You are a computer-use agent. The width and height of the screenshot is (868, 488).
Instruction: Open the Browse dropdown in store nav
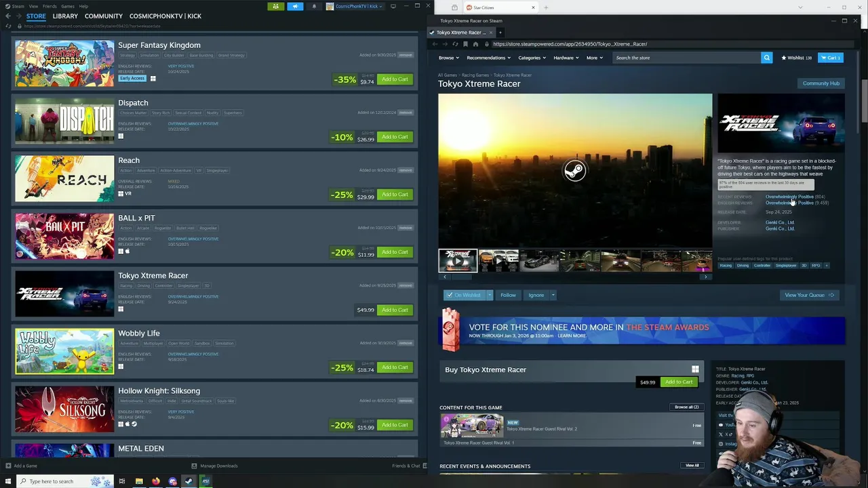[x=448, y=58]
